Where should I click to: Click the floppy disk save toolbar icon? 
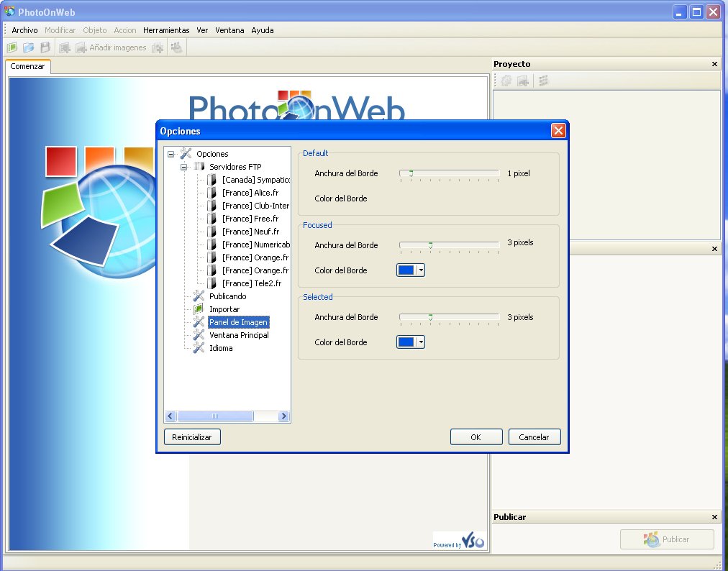tap(45, 47)
